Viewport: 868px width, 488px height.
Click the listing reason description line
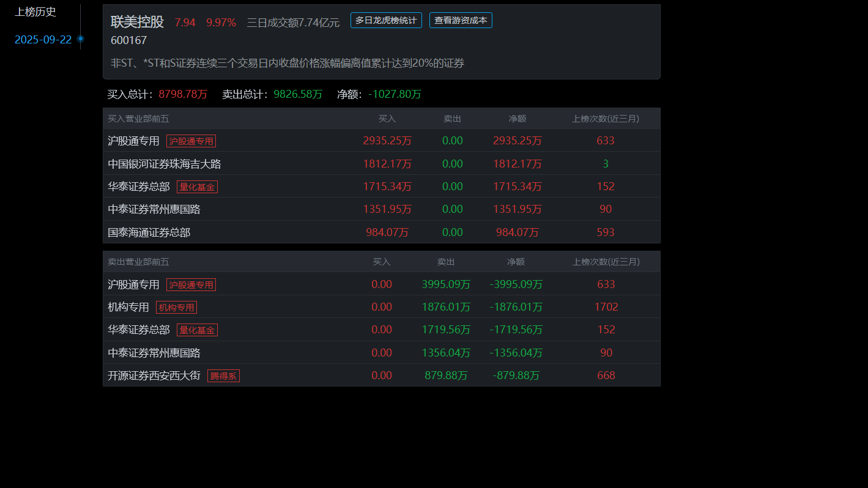point(287,63)
